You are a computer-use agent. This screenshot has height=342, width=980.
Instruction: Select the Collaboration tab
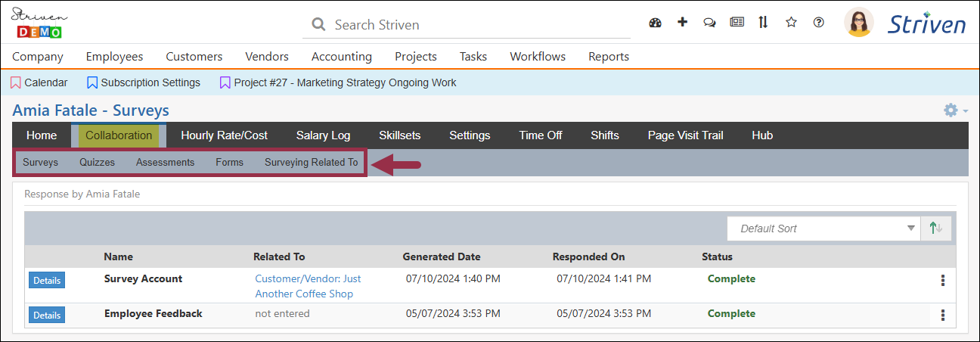(119, 135)
